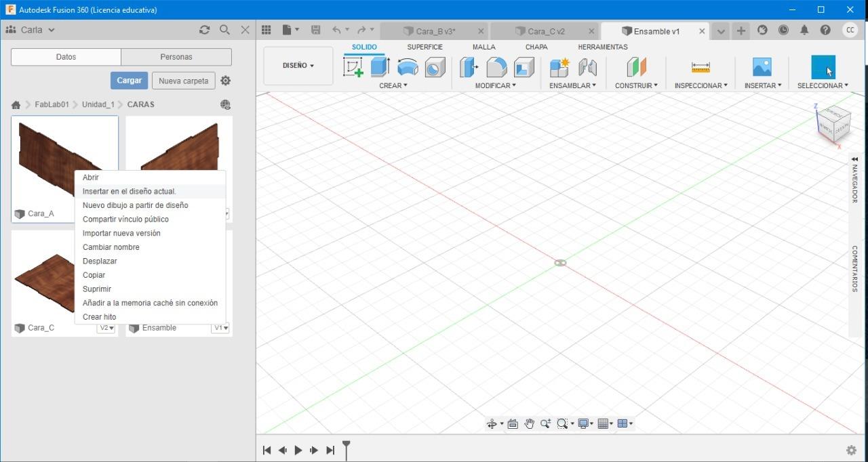
Task: Switch to the SUPERFICIE tab
Action: pyautogui.click(x=425, y=47)
